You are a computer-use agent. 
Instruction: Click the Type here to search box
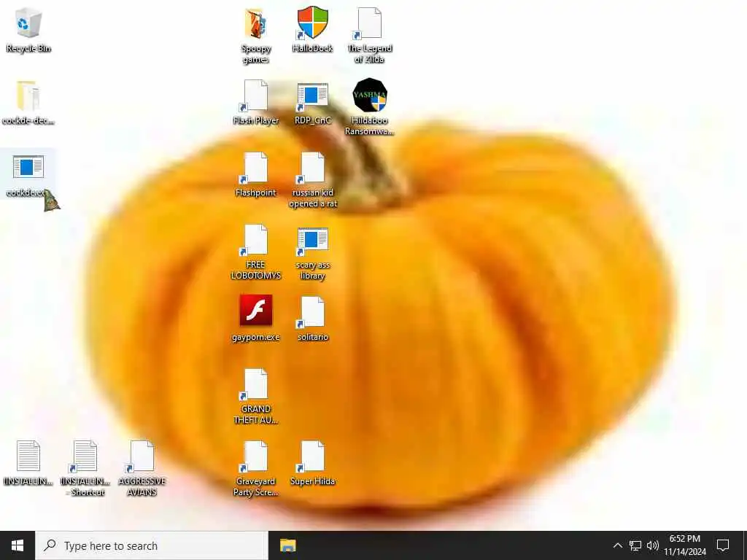point(152,545)
